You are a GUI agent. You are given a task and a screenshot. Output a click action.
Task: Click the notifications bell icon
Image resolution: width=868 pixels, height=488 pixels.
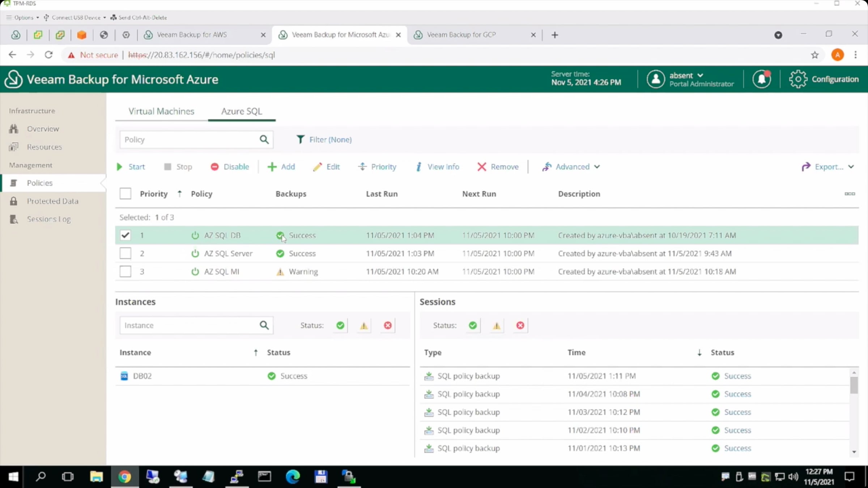pos(761,79)
